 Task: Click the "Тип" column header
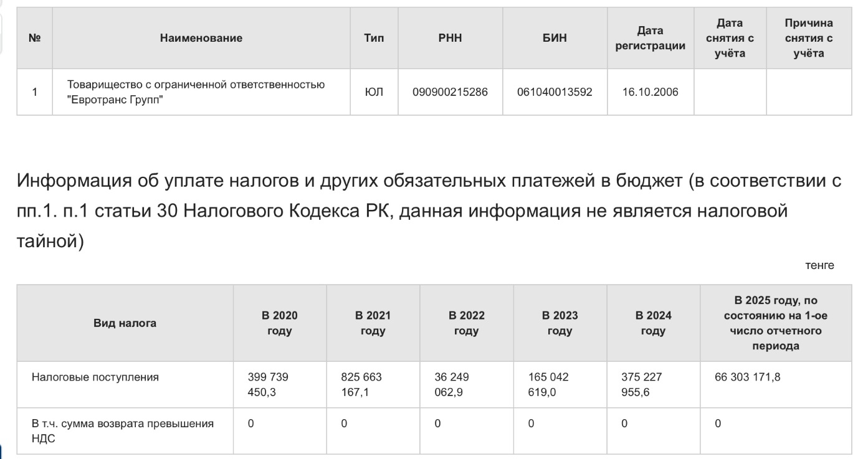coord(374,38)
